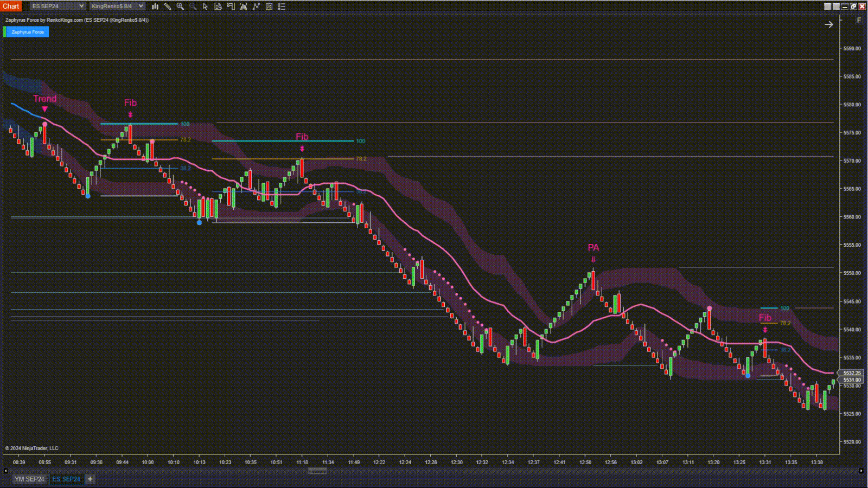Toggle the F button on price axis
The width and height of the screenshot is (868, 488).
858,20
